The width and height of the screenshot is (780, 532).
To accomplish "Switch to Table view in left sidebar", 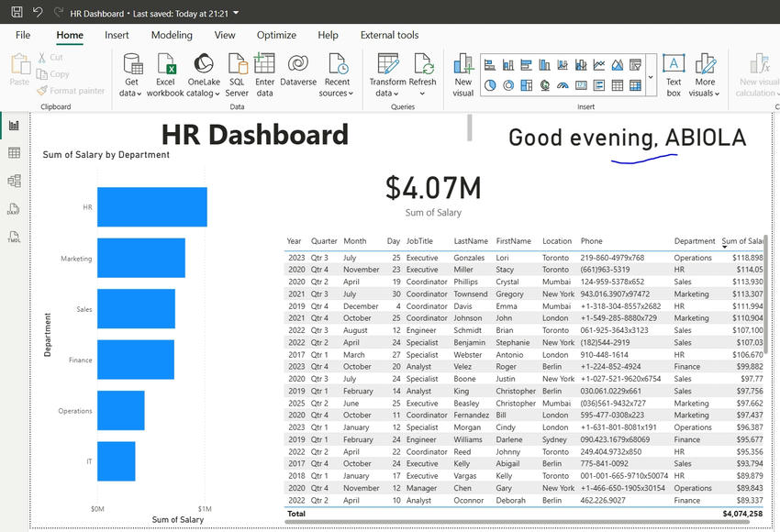I will coord(14,153).
